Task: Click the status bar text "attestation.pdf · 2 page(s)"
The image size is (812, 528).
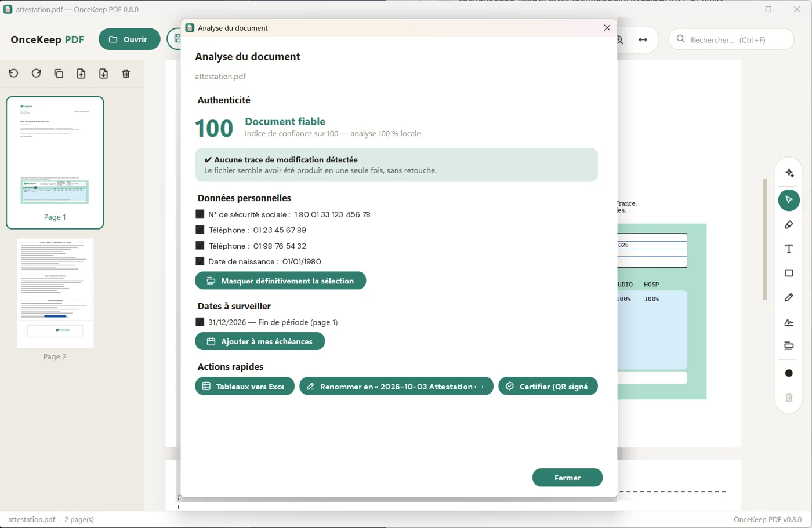Action: pyautogui.click(x=51, y=520)
